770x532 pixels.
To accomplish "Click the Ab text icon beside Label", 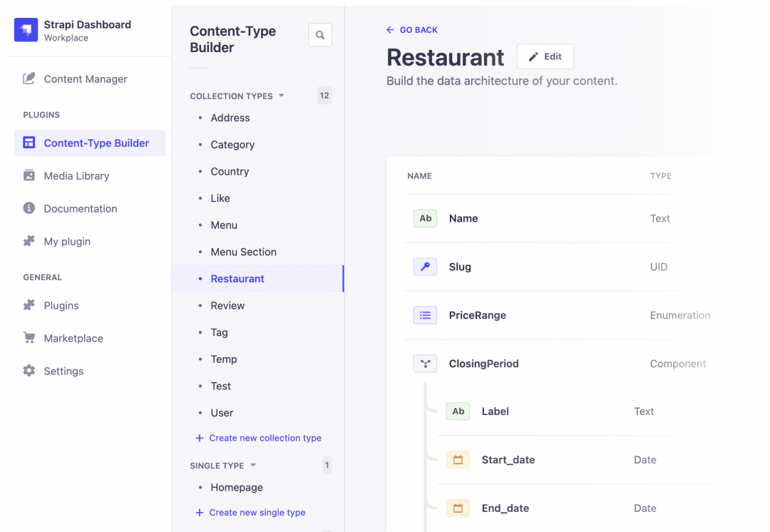I will point(458,411).
